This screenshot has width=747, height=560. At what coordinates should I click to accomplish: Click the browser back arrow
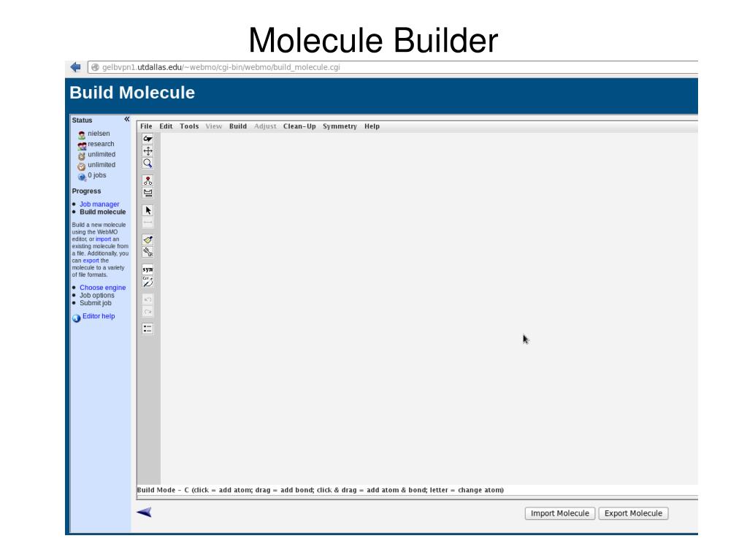75,67
